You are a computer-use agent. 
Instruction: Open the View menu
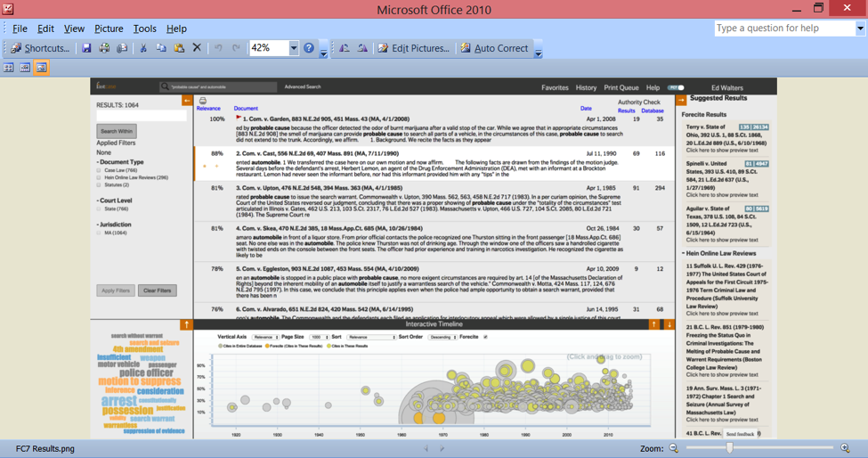click(74, 29)
